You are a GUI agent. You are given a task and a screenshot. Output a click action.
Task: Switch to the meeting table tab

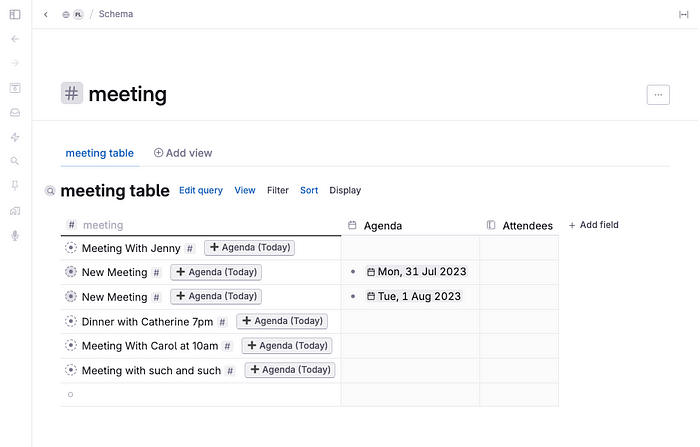99,153
